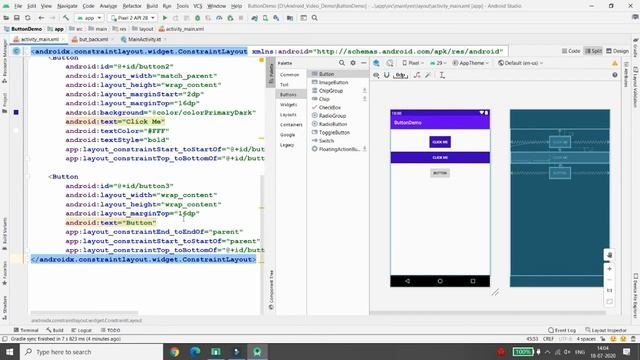Click the Sync/refresh icon in the main toolbar

[28, 18]
